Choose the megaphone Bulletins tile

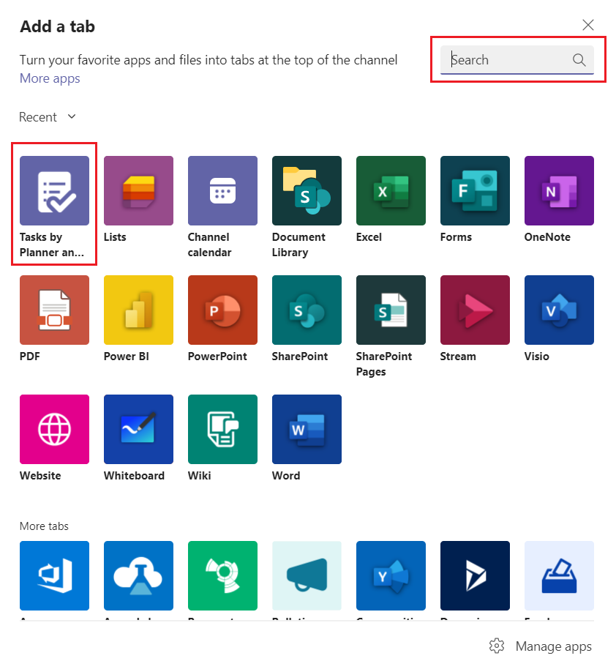[307, 575]
